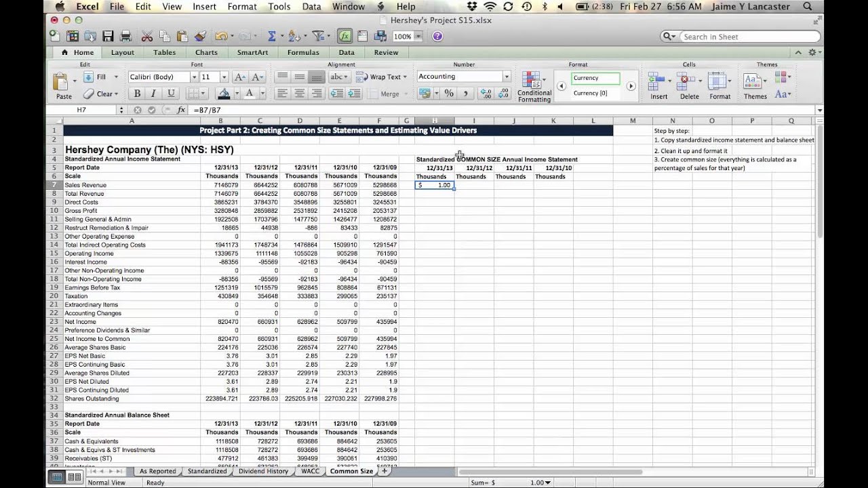868x488 pixels.
Task: Align cell content to top
Action: 283,77
